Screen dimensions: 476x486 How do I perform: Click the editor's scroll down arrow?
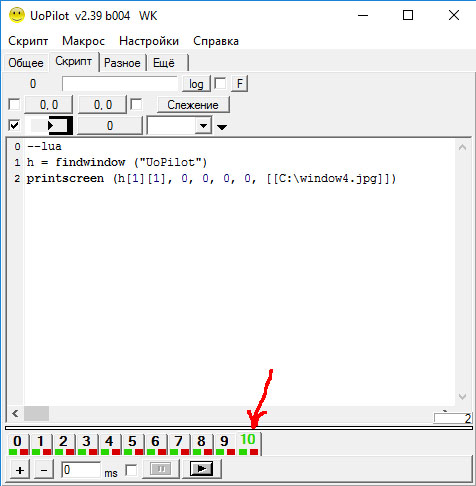tap(462, 396)
